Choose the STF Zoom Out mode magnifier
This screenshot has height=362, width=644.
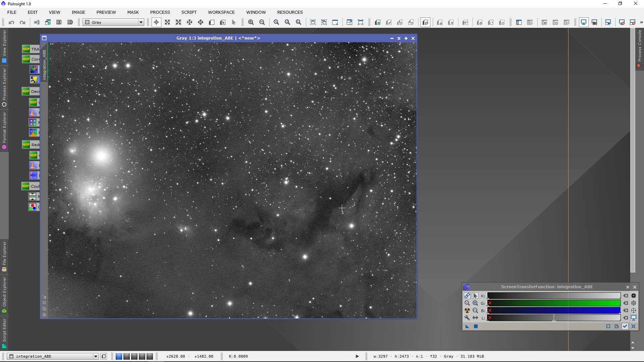pyautogui.click(x=475, y=310)
